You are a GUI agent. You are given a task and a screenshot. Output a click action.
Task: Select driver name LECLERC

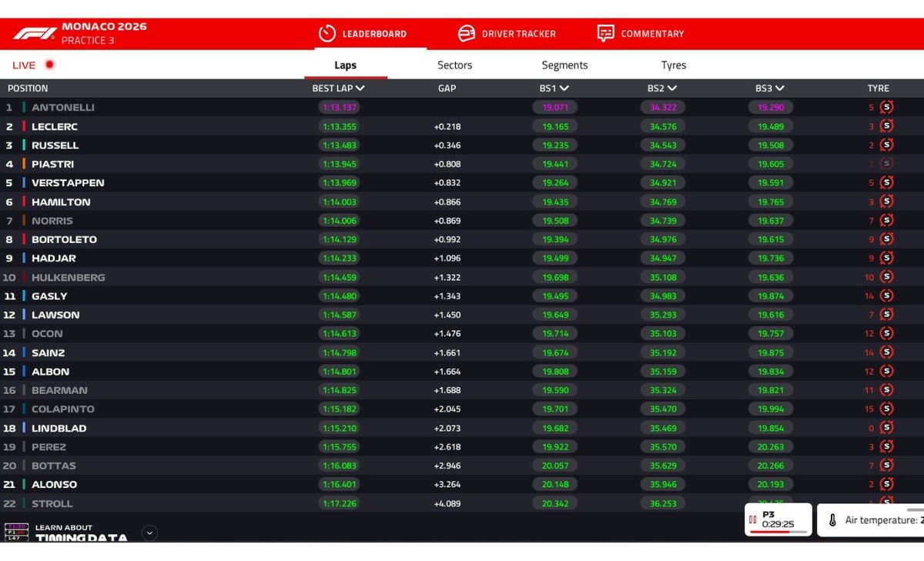(55, 127)
